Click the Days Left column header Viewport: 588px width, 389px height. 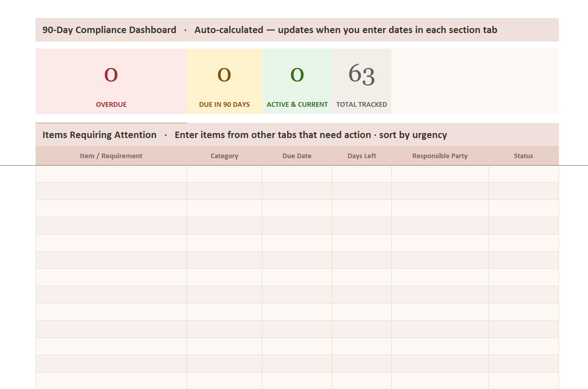tap(362, 156)
